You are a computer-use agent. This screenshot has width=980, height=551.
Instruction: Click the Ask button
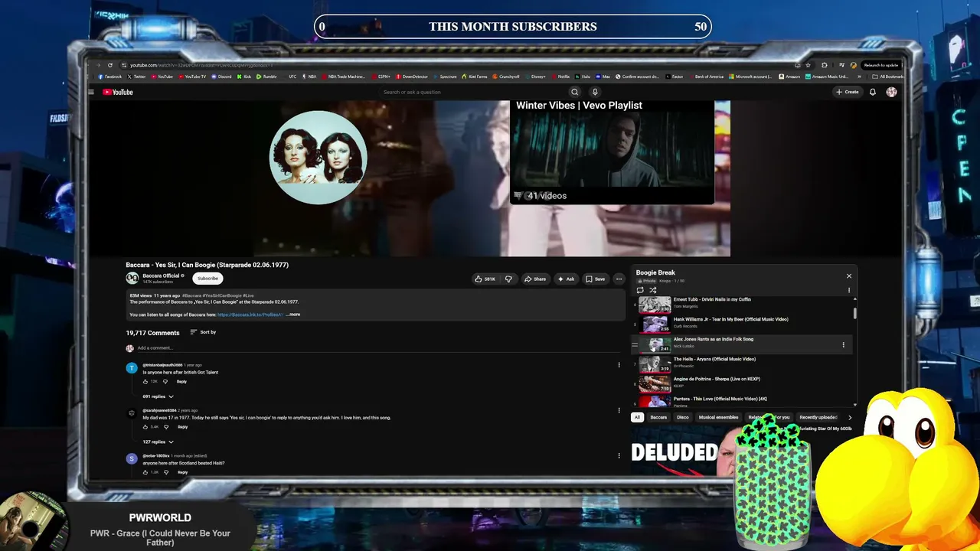(x=566, y=279)
